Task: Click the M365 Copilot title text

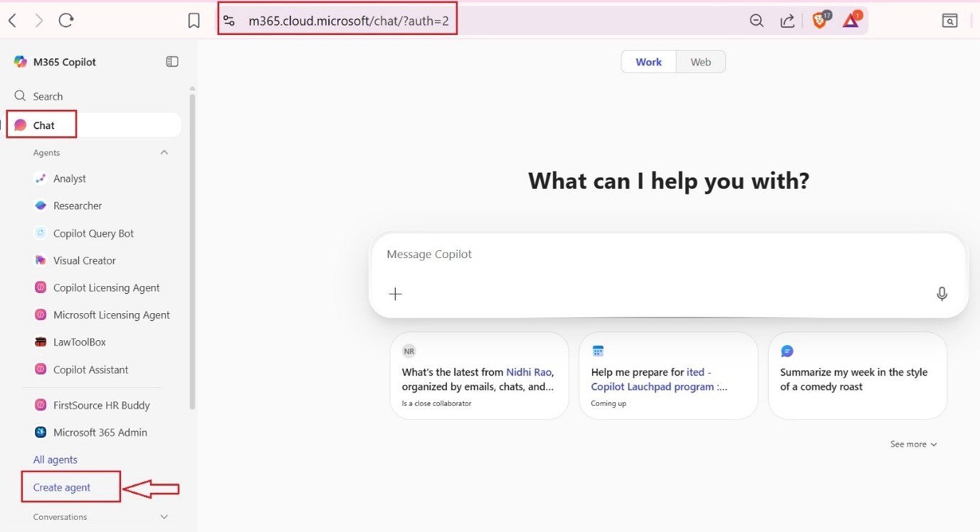Action: [x=65, y=62]
